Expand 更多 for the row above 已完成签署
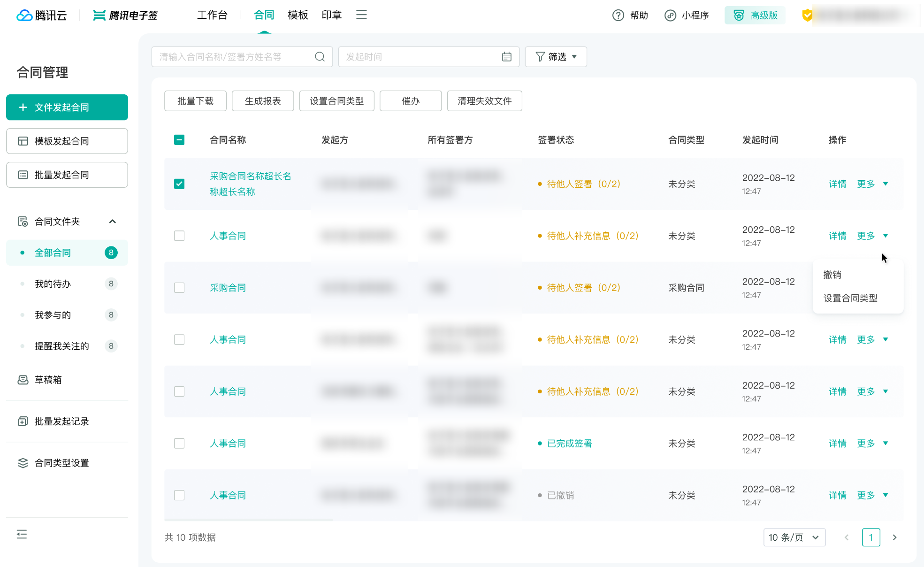This screenshot has height=567, width=924. click(x=872, y=391)
